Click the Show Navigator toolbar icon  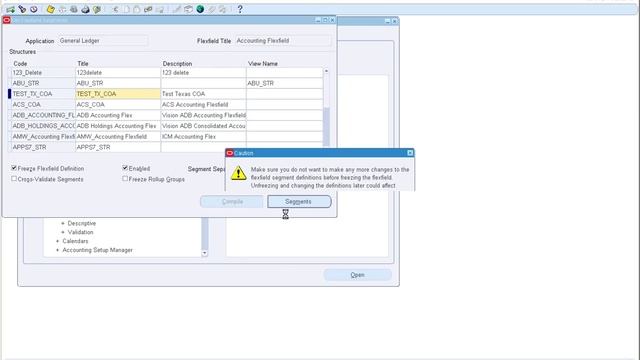click(x=34, y=9)
